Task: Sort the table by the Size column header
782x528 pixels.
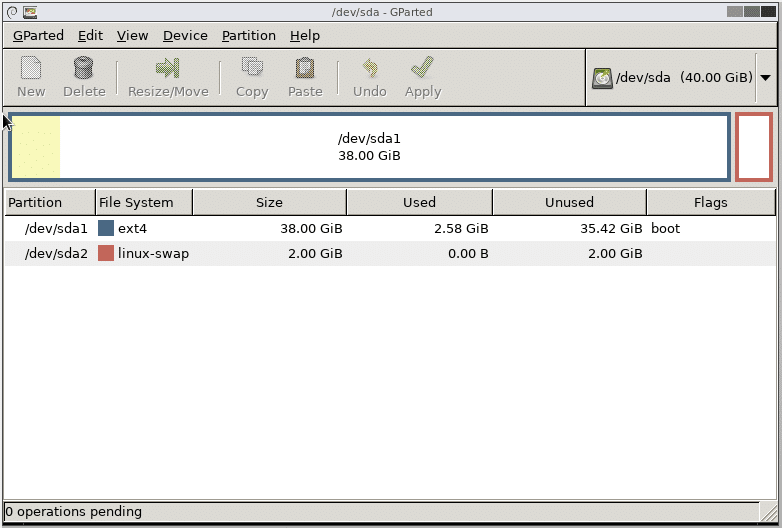Action: 269,202
